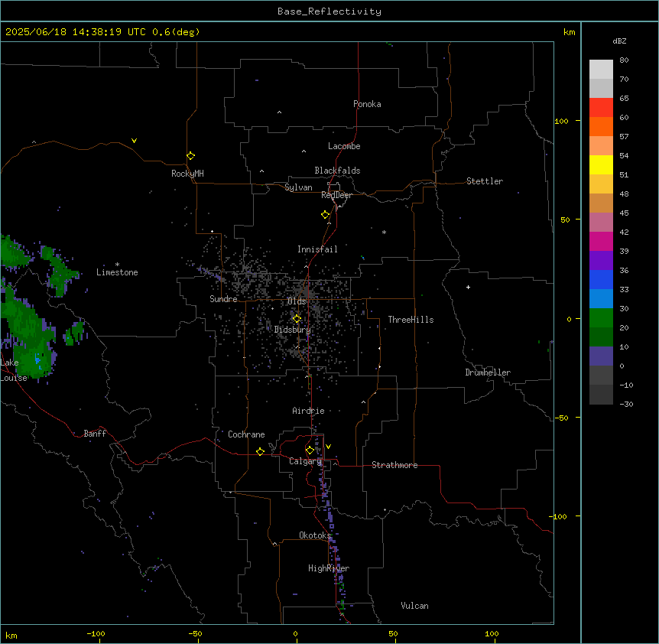
Task: Click the Lacombe city label
Action: [344, 146]
